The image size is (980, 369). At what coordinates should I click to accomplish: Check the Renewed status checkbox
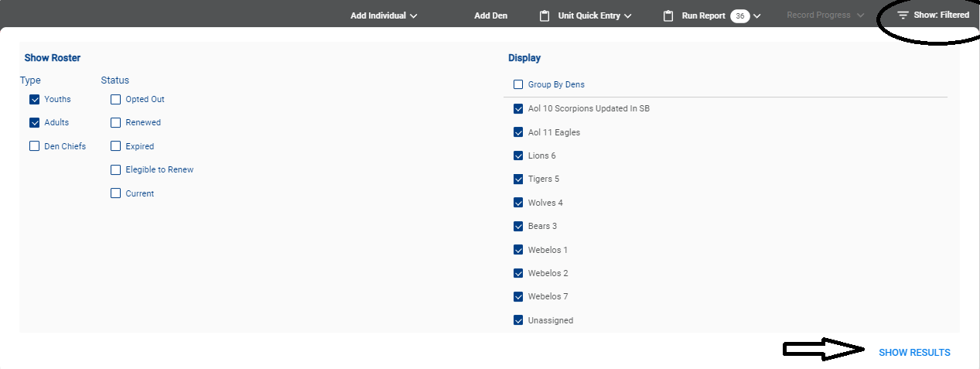[116, 122]
